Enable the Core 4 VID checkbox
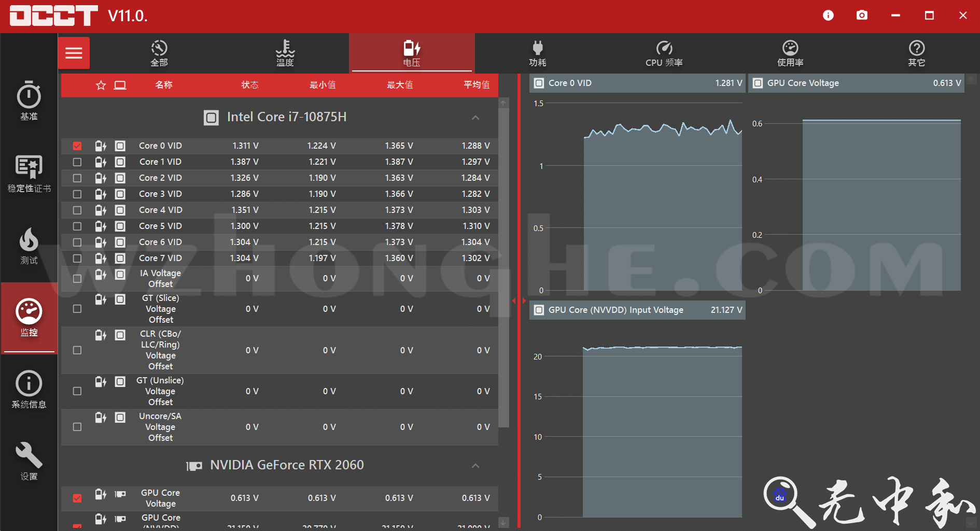The image size is (980, 531). 77,210
